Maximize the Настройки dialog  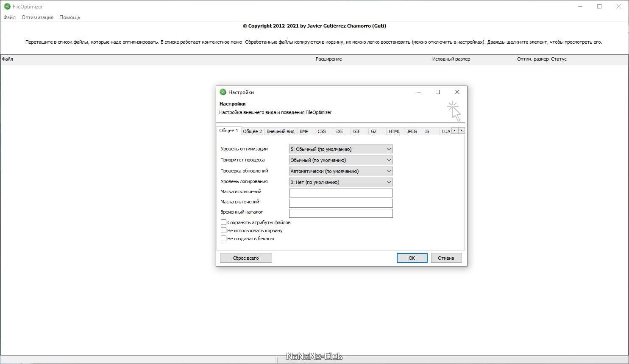(438, 92)
